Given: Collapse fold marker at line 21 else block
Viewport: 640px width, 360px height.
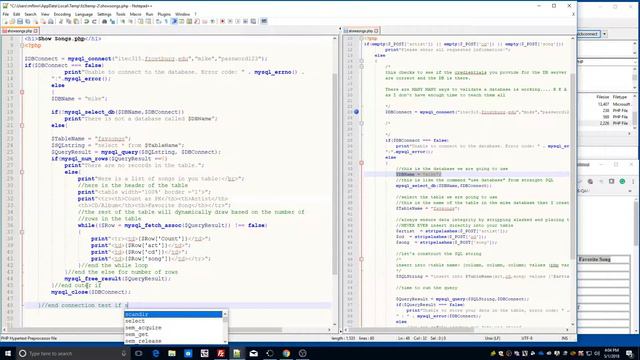Looking at the screenshot, I should (x=22, y=125).
